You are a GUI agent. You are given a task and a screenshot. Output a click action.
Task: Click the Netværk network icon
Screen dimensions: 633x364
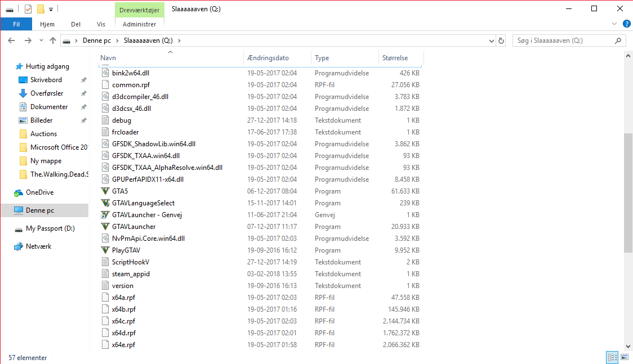[19, 246]
